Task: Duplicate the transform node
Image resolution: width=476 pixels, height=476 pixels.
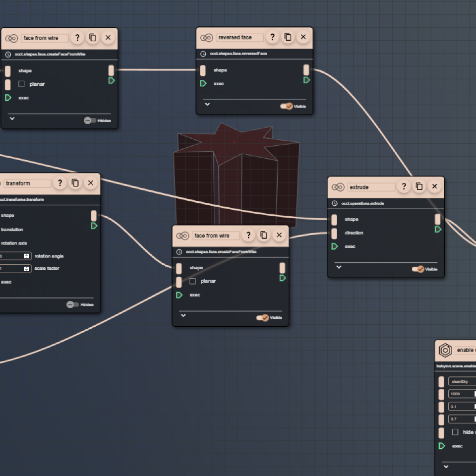Action: (75, 183)
